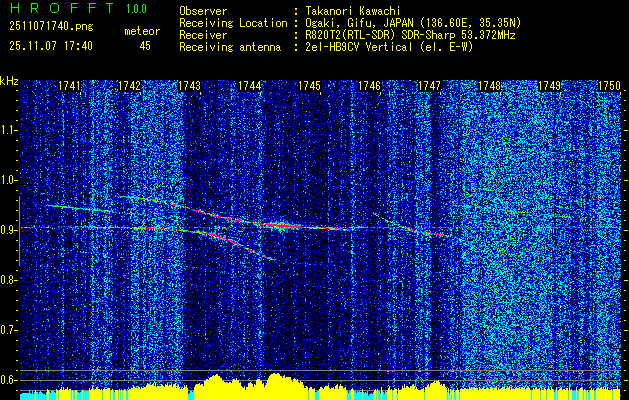
Task: Click the Receiver field label
Action: [x=203, y=35]
